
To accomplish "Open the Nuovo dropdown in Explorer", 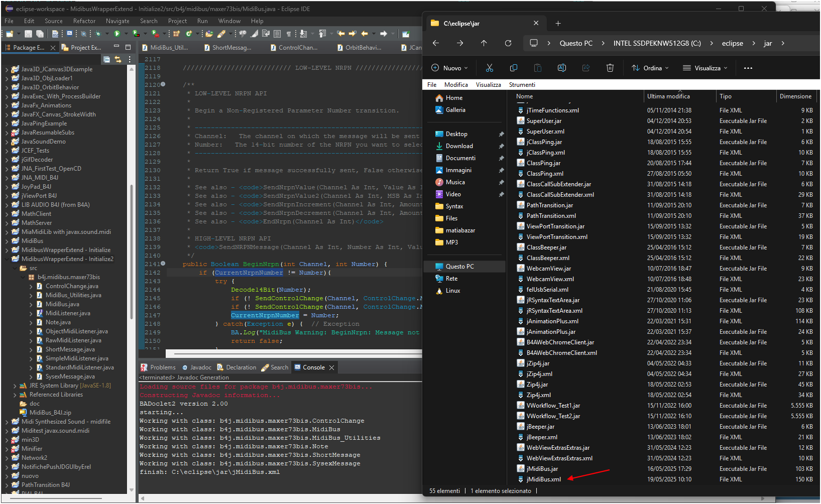I will pos(450,68).
